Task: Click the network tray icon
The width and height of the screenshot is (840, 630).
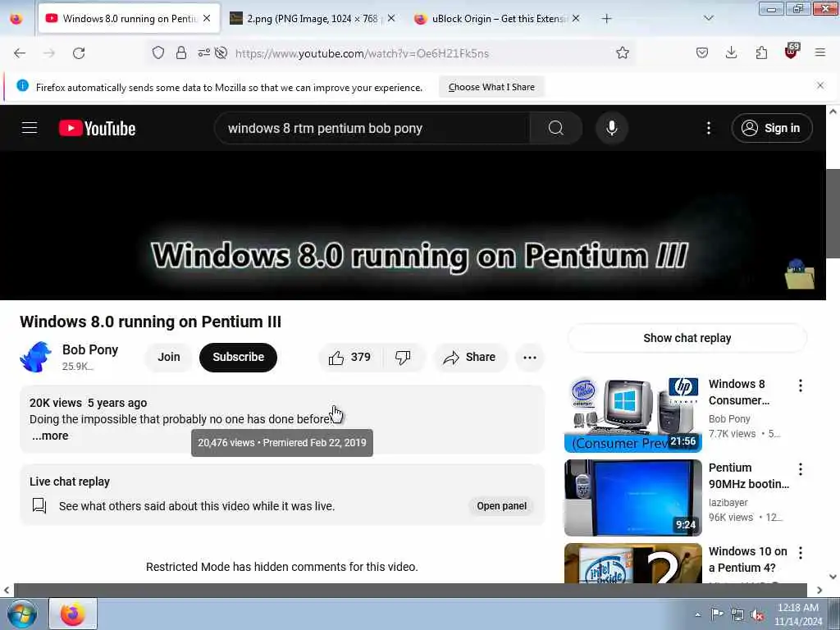Action: [737, 614]
